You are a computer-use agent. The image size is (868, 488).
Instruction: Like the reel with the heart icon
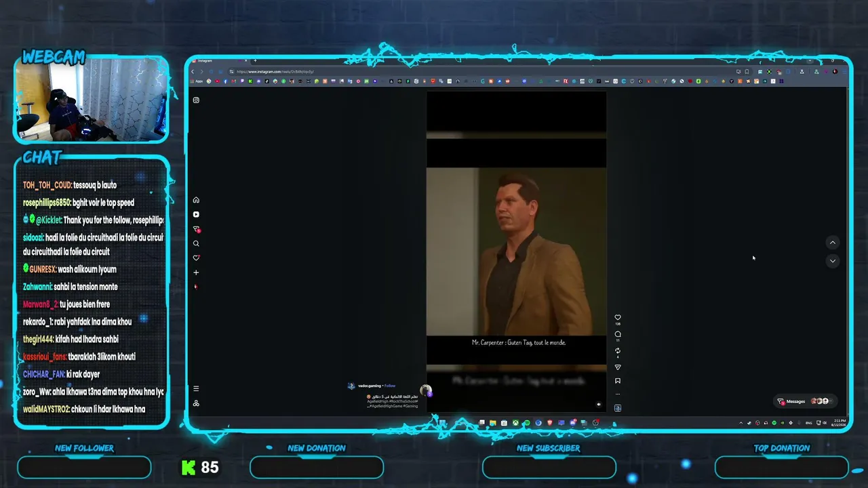coord(618,317)
